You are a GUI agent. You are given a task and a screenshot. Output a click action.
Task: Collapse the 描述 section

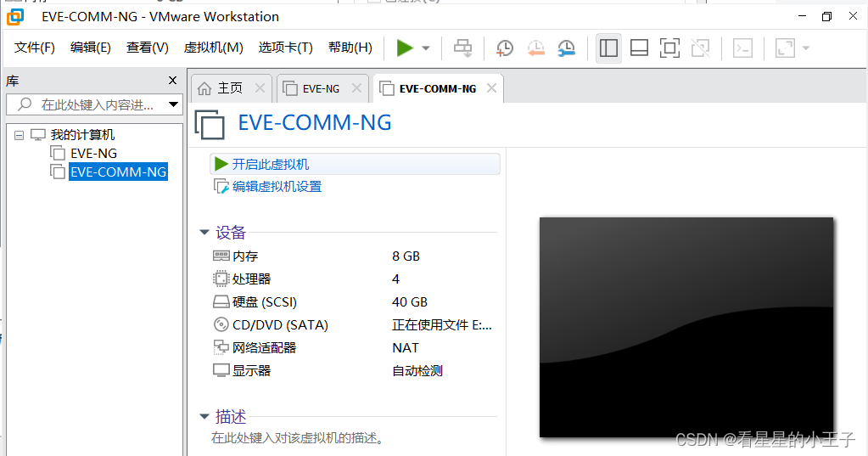pos(204,416)
